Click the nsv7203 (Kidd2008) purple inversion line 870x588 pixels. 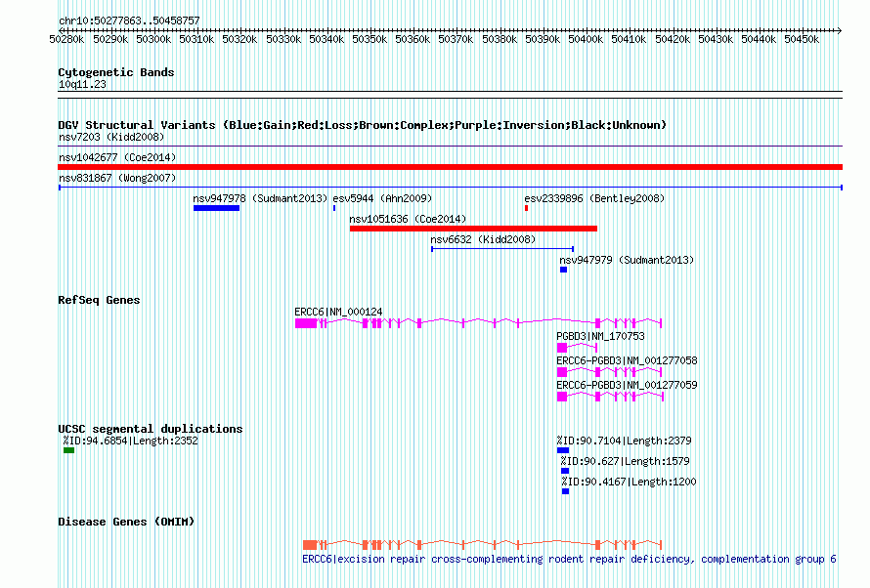[x=450, y=147]
